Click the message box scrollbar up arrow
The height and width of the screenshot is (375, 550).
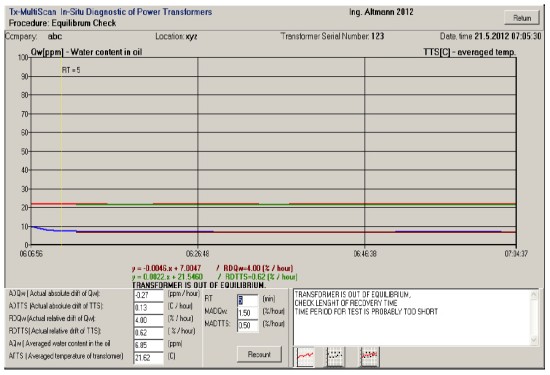tap(534, 295)
